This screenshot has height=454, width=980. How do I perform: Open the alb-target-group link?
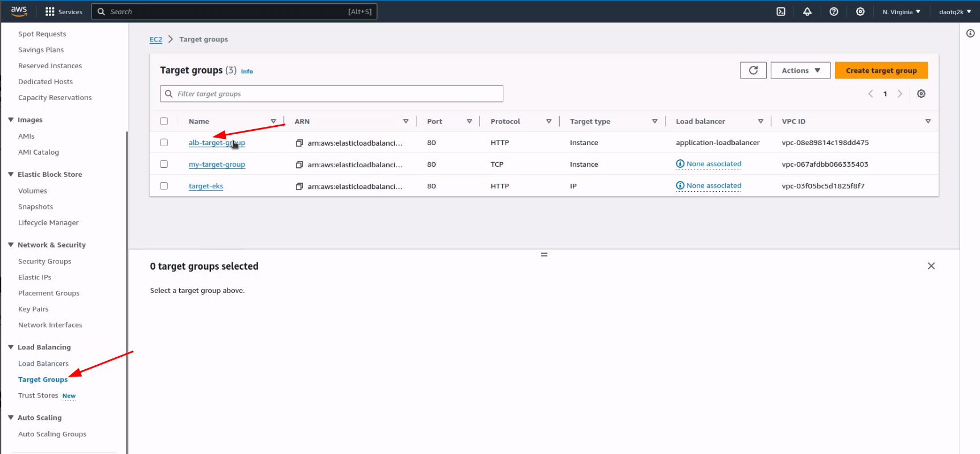217,143
